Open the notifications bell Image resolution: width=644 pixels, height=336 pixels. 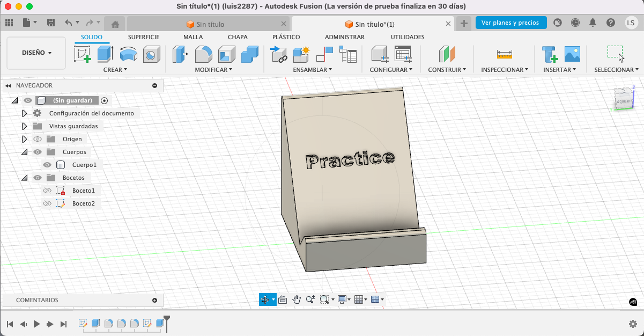click(593, 23)
